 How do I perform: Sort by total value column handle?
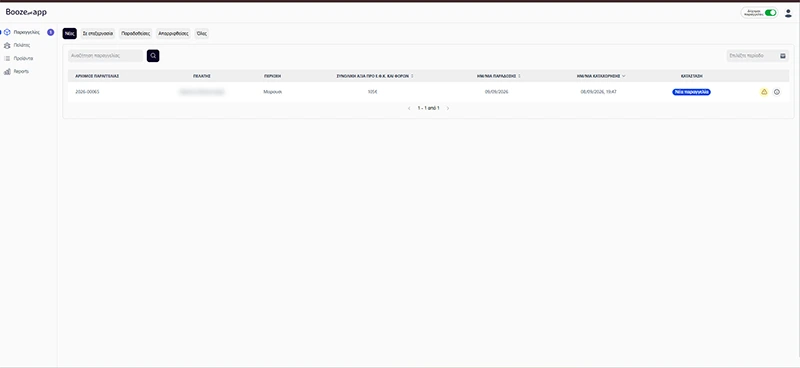pos(412,76)
